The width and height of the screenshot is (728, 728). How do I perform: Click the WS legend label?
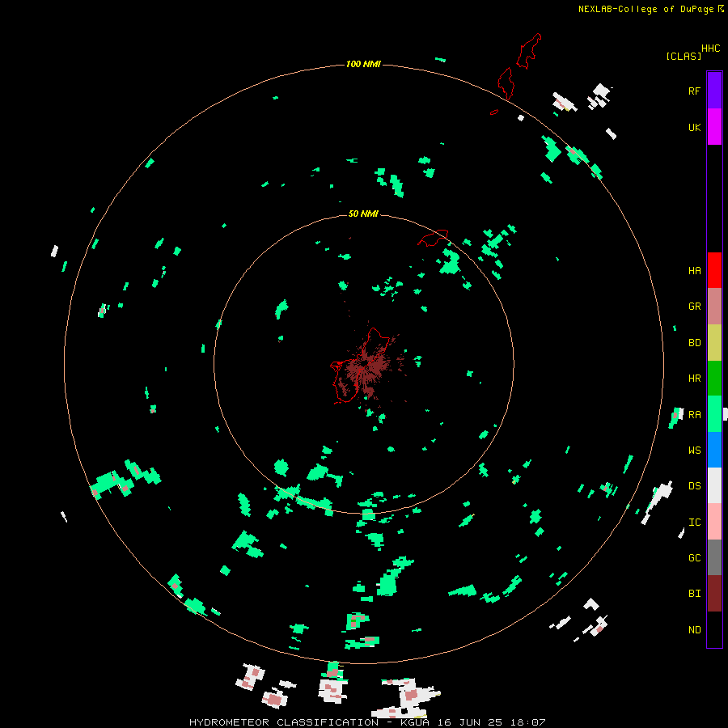pyautogui.click(x=694, y=450)
